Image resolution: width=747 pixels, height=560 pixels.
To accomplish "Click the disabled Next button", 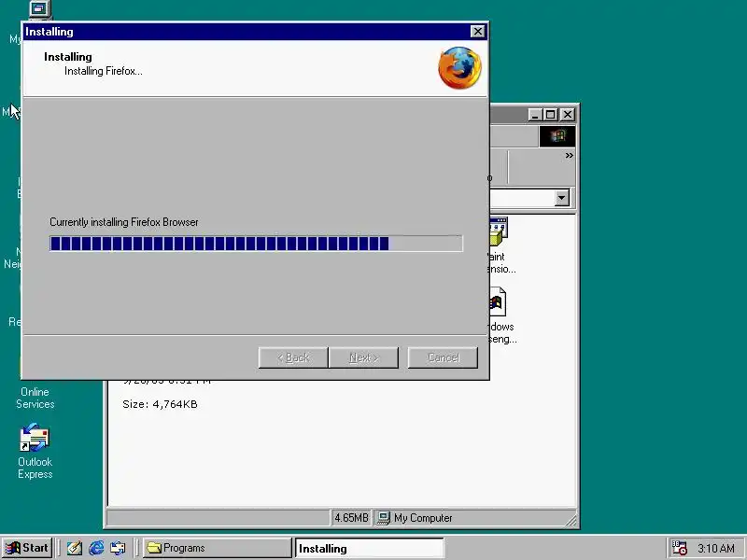I will [363, 357].
